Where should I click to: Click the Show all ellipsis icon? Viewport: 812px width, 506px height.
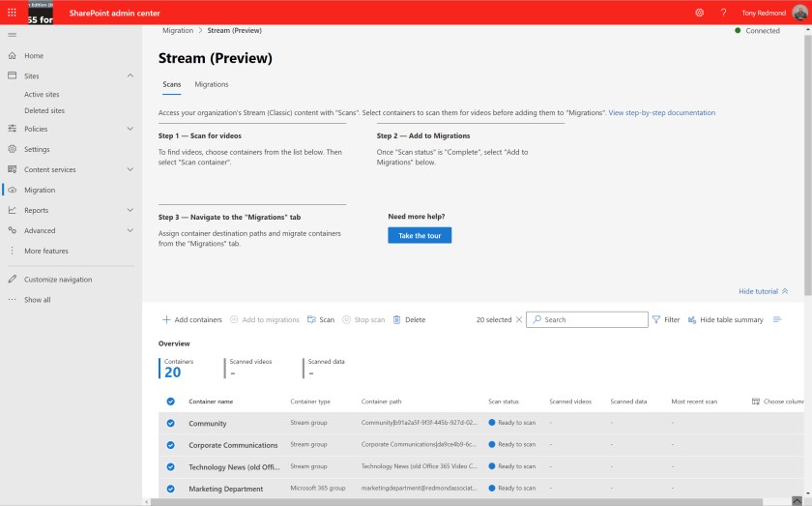pyautogui.click(x=13, y=299)
